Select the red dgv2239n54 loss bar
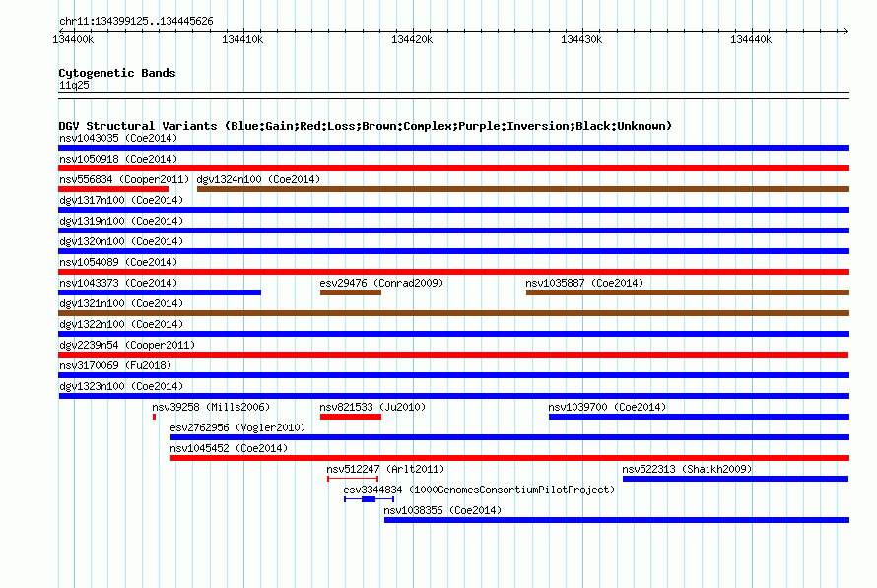Image resolution: width=877 pixels, height=588 pixels. pyautogui.click(x=453, y=355)
